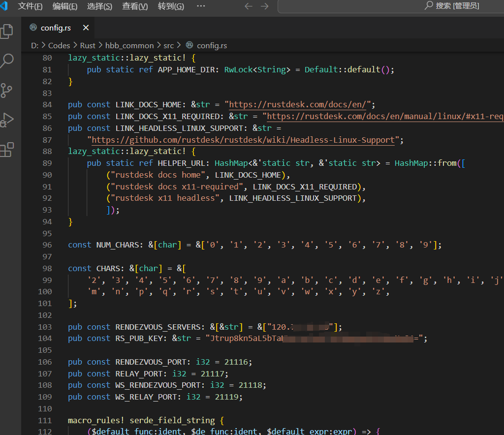Click line number 98 in the gutter
The height and width of the screenshot is (435, 504).
pos(47,268)
